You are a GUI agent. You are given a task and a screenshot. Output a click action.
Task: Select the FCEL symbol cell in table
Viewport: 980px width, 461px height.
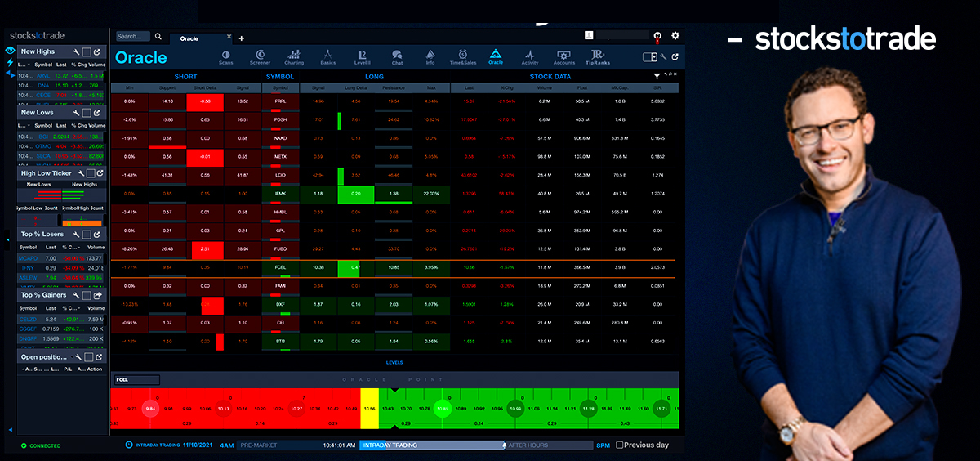tap(280, 267)
